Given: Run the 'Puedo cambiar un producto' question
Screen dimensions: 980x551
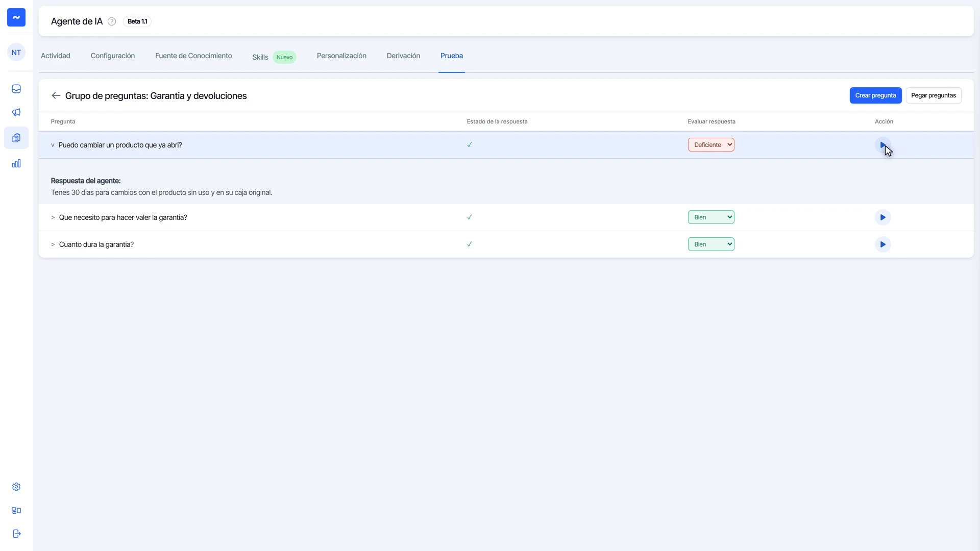Looking at the screenshot, I should pos(883,145).
